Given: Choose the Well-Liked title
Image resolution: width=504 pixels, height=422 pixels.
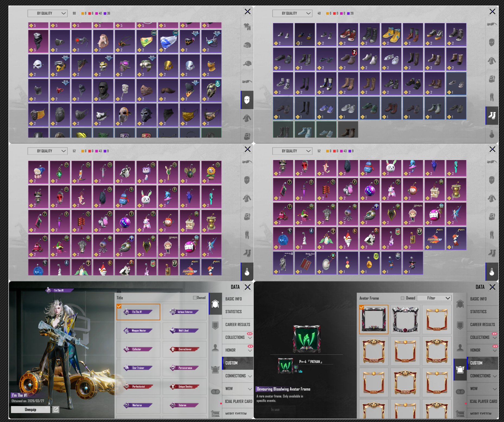Looking at the screenshot, I should tap(185, 331).
